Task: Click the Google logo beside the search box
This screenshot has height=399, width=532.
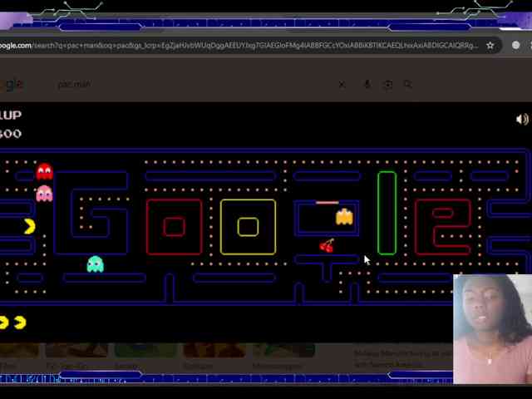Action: [x=12, y=84]
